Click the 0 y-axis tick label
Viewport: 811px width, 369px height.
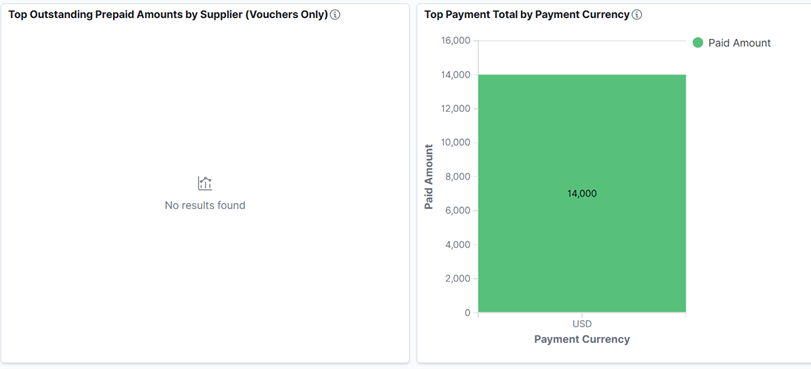[x=468, y=313]
